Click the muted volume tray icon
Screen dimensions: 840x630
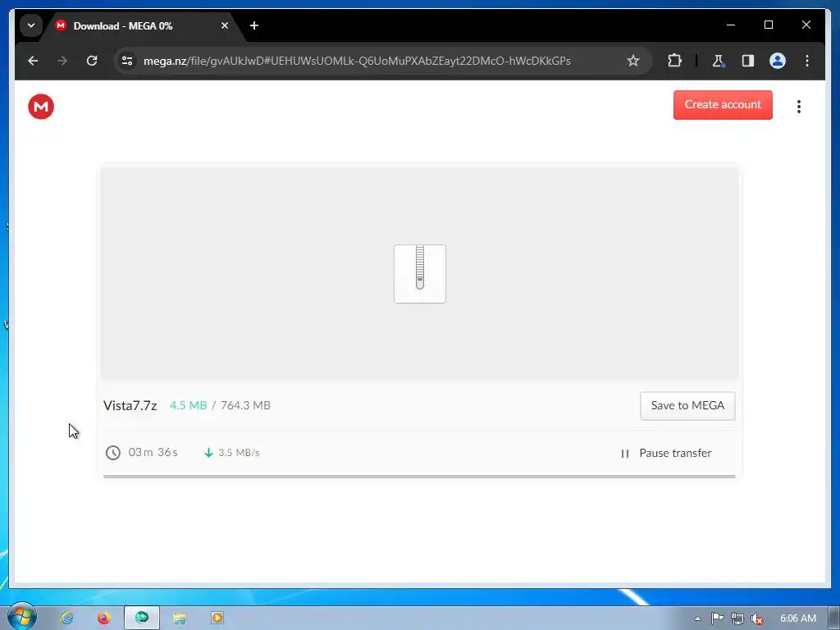coord(756,619)
